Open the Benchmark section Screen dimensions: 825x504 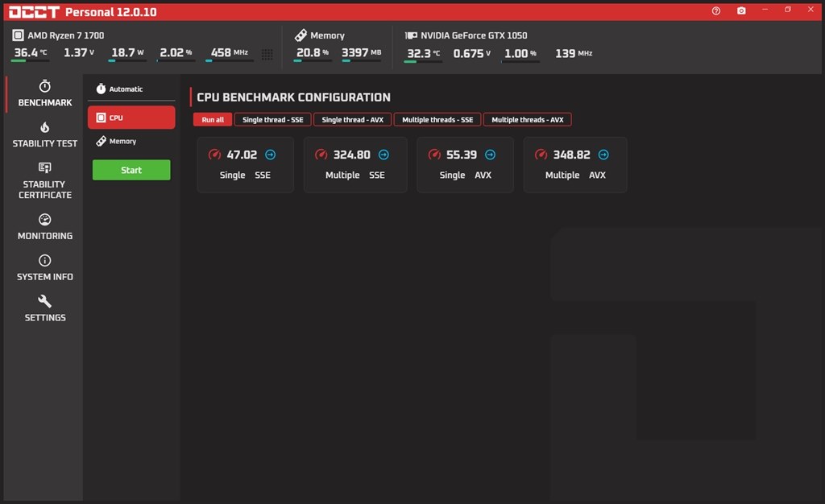click(45, 93)
